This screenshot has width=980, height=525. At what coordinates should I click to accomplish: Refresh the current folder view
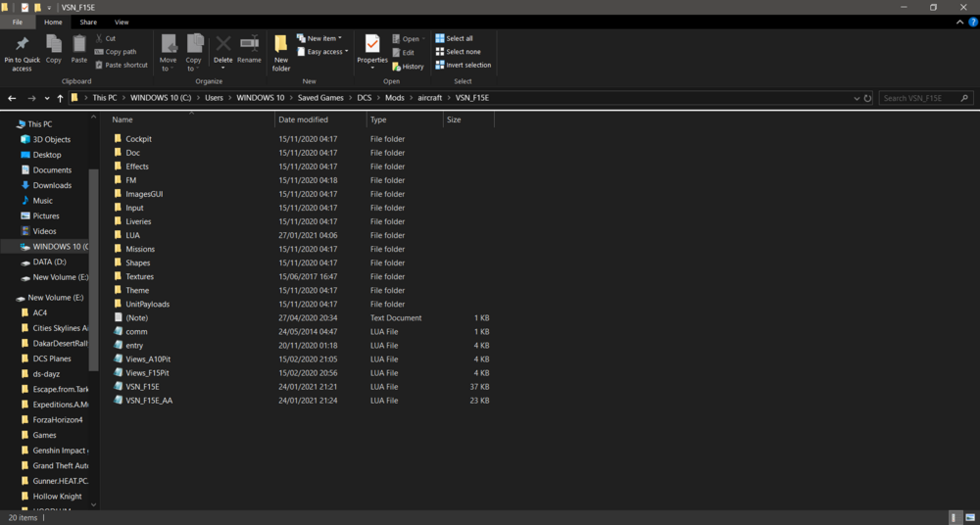click(867, 98)
